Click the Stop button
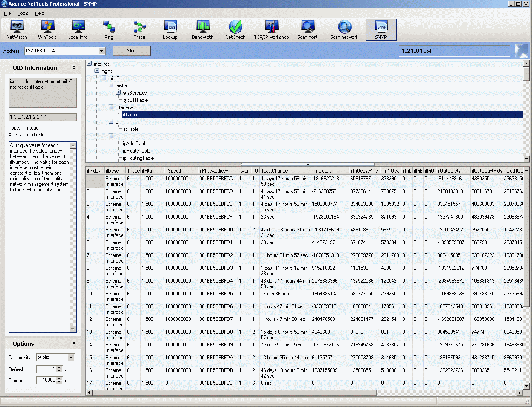The image size is (532, 407). point(131,51)
